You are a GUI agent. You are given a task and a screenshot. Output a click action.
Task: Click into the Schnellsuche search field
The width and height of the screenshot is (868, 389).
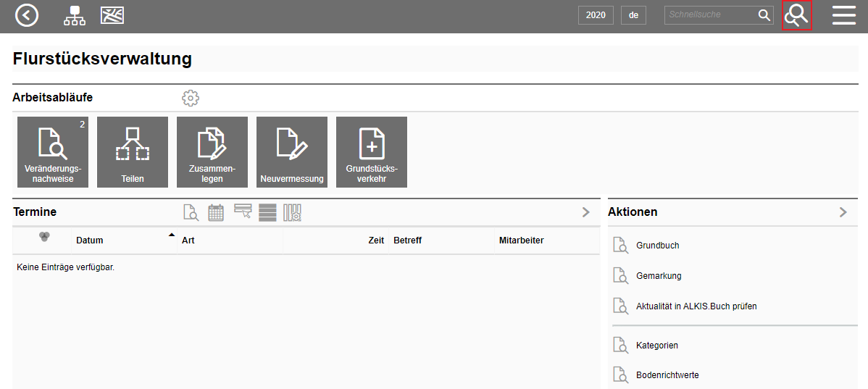tap(710, 15)
